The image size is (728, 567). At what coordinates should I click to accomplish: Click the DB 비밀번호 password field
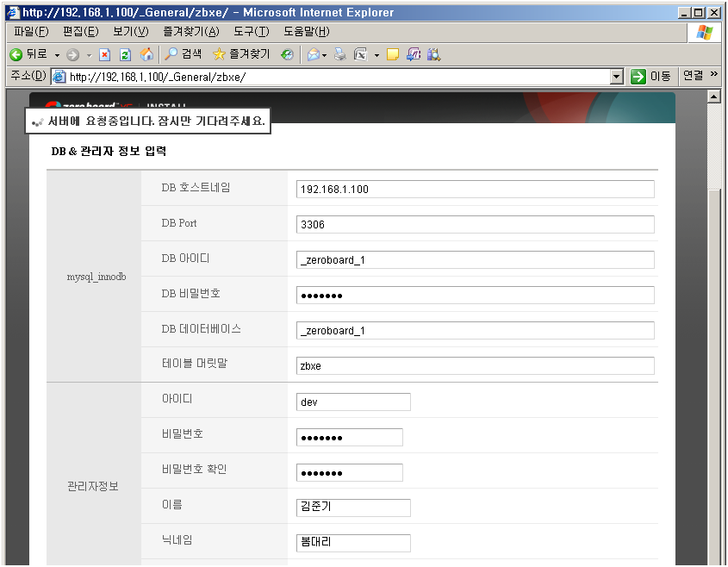(x=475, y=295)
